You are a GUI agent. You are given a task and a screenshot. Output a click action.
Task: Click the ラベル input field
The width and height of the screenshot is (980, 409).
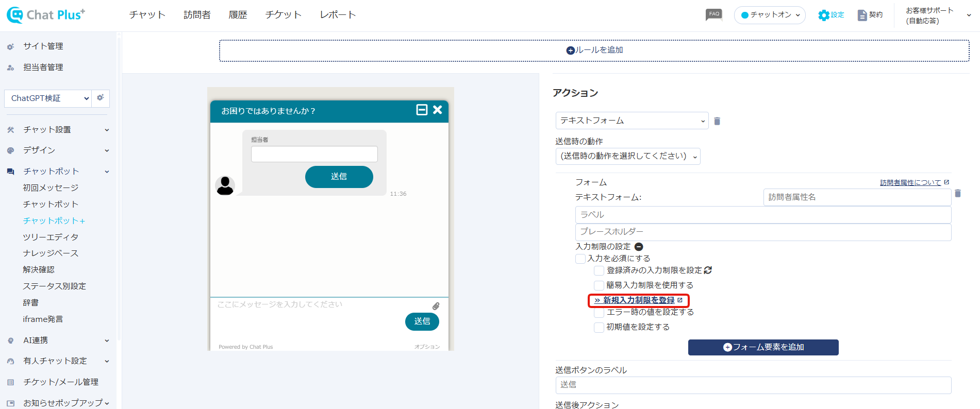click(x=763, y=215)
